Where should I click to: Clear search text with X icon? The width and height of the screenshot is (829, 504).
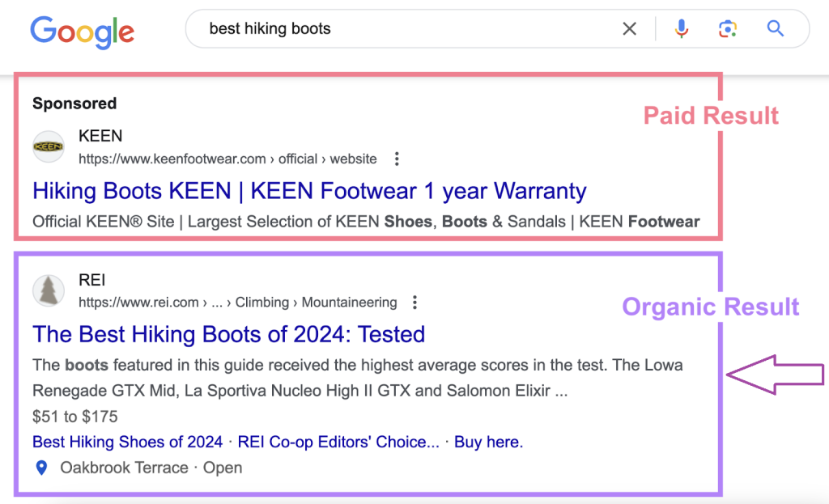click(629, 29)
